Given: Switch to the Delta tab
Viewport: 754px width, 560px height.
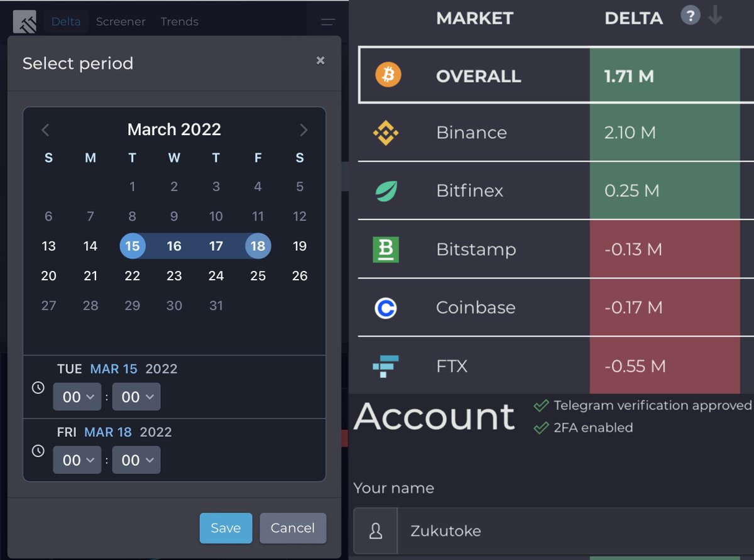Looking at the screenshot, I should 66,21.
